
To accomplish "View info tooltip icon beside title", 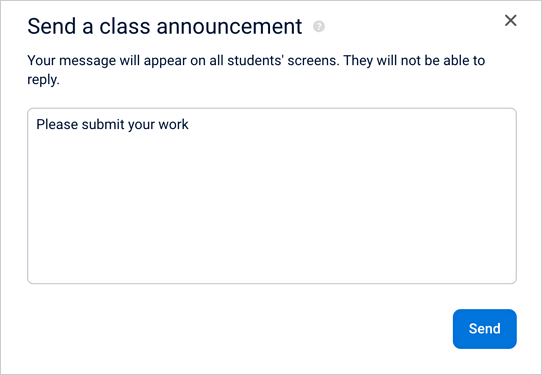I will 319,26.
